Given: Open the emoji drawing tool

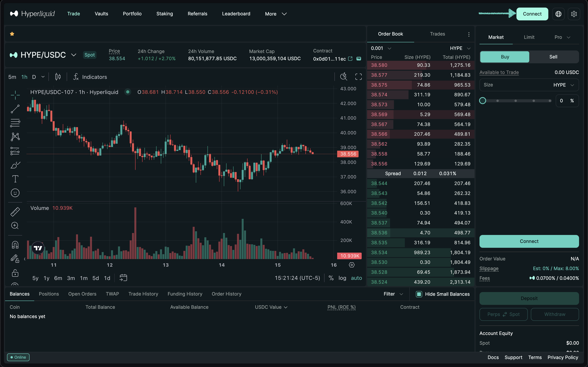Looking at the screenshot, I should 15,193.
